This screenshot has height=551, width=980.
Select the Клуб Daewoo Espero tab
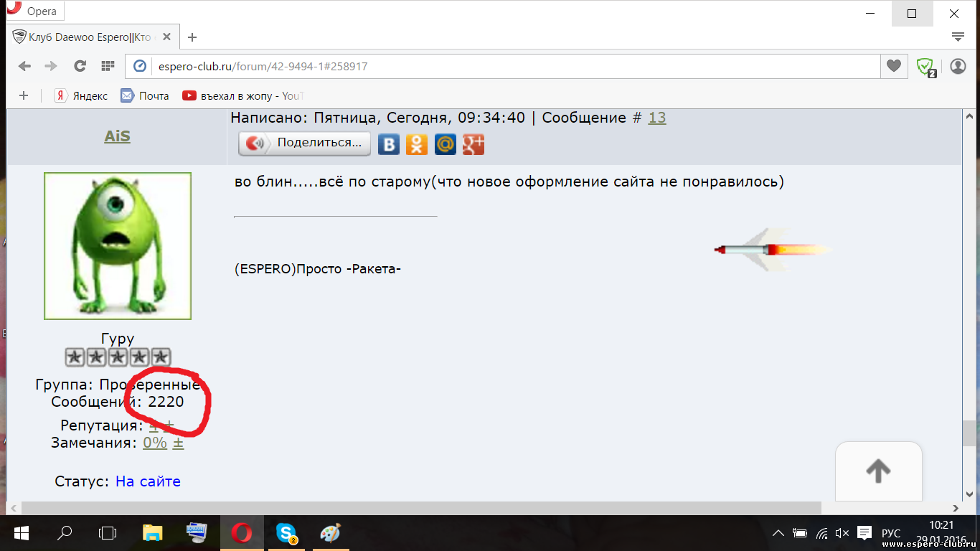pos(89,37)
